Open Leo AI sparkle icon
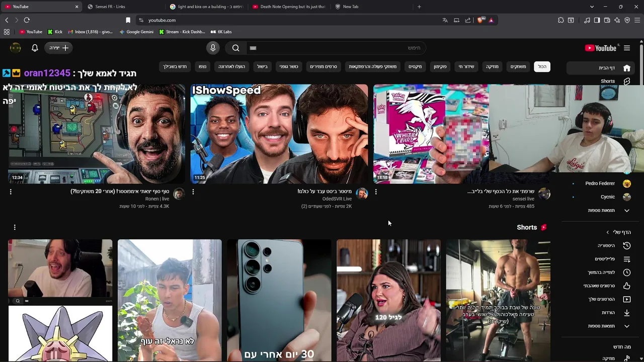The width and height of the screenshot is (644, 362). tap(617, 20)
